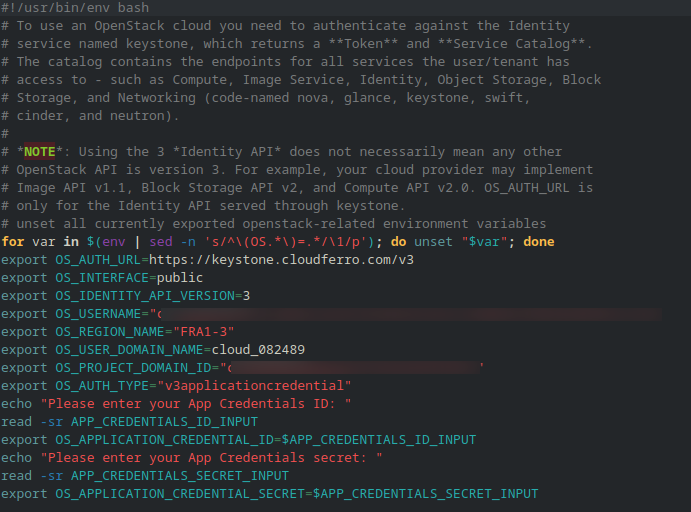
Task: Click OS_IDENTITY_API_VERSION variable
Action: coord(145,296)
